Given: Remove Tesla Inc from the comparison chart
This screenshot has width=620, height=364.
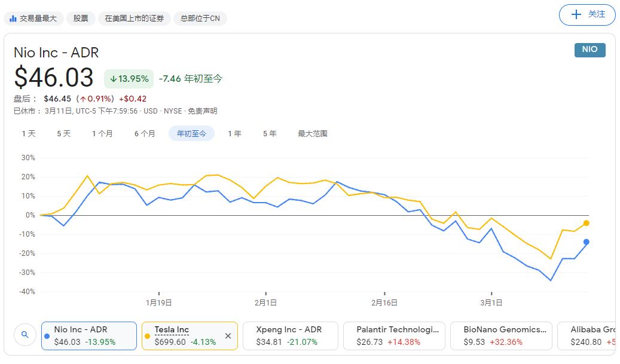Looking at the screenshot, I should (228, 336).
